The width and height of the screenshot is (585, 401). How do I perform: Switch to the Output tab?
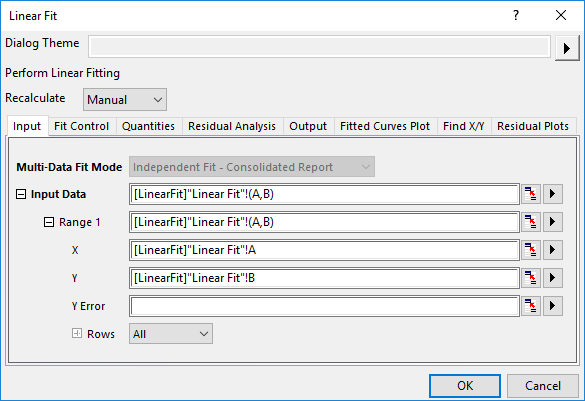click(308, 126)
